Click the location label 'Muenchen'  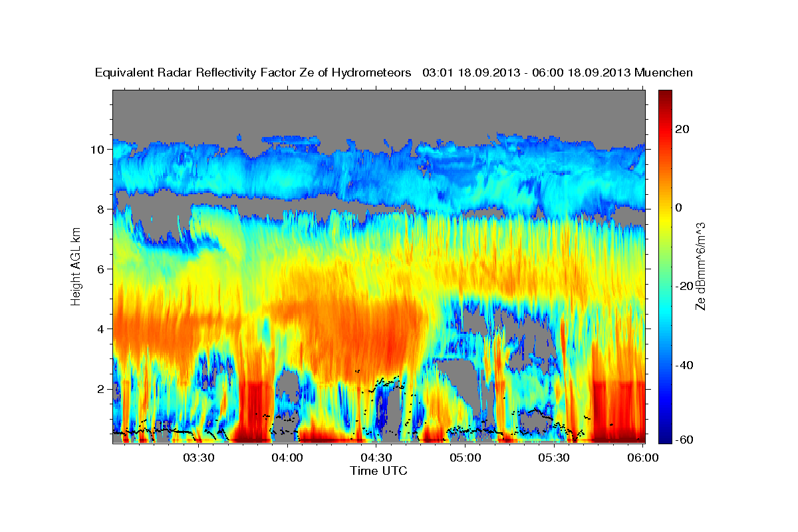tap(664, 73)
